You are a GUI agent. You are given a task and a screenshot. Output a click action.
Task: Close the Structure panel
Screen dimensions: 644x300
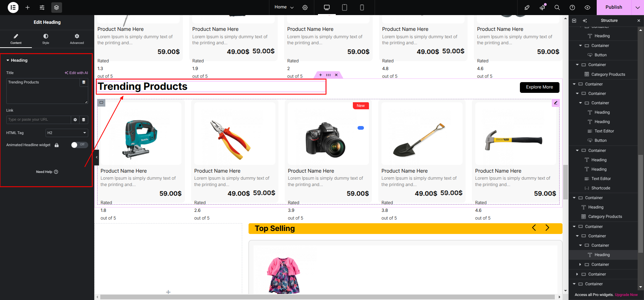[639, 21]
